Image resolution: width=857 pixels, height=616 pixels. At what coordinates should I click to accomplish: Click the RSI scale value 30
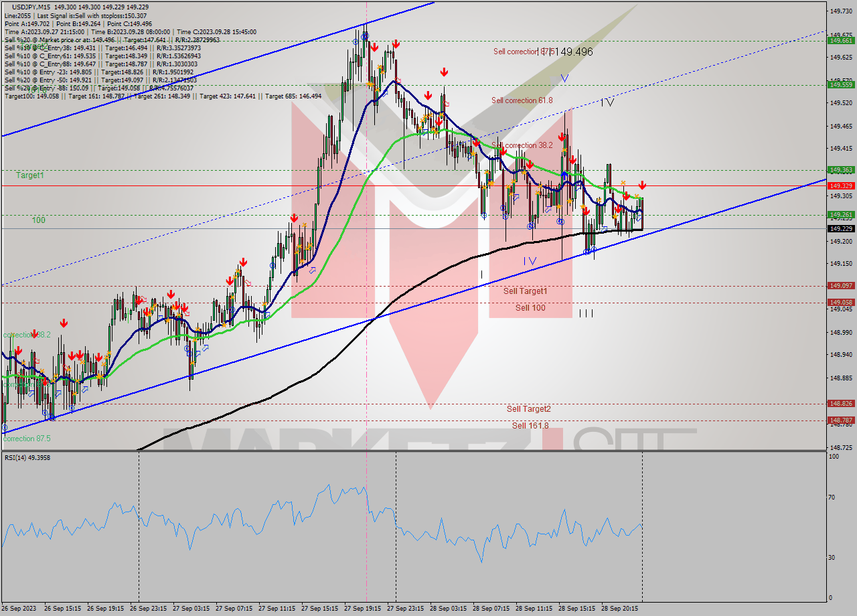click(833, 557)
